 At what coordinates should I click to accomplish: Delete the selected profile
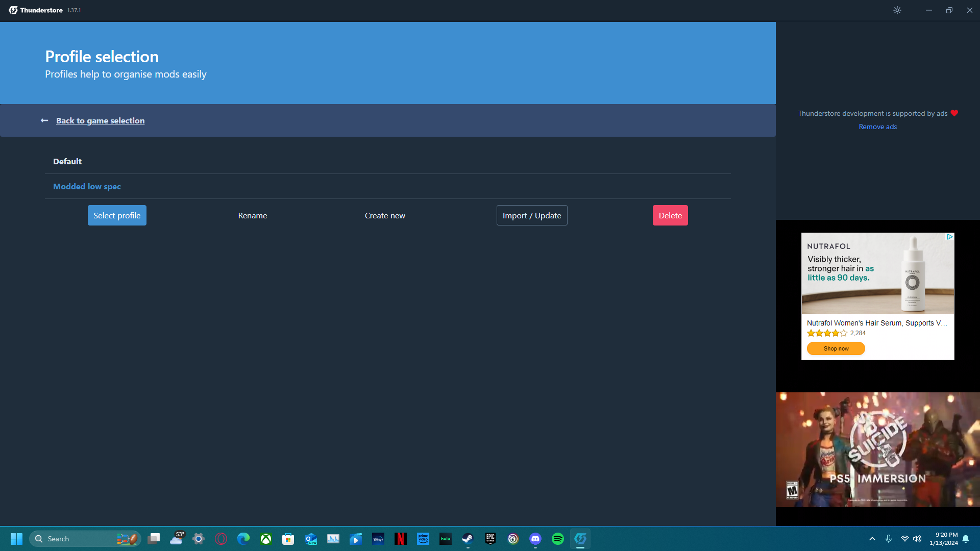(x=670, y=215)
